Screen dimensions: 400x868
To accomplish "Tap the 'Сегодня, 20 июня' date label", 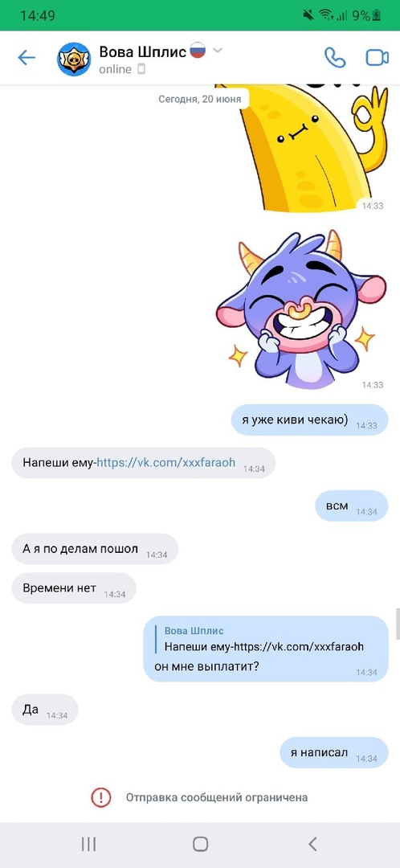I will [x=200, y=99].
